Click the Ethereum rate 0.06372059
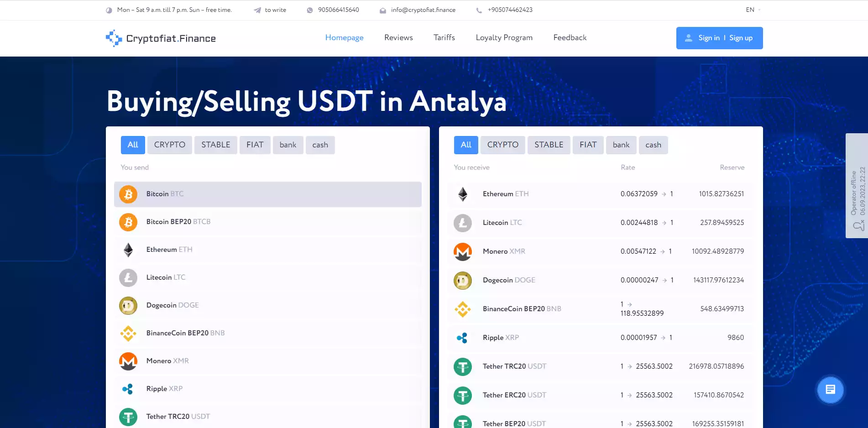Viewport: 868px width, 428px height. pos(639,194)
